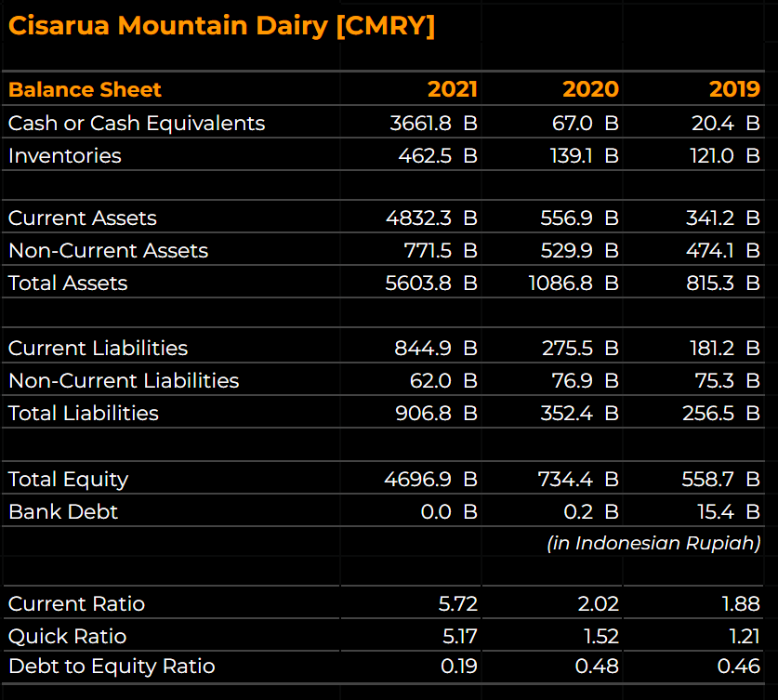Viewport: 778px width, 700px height.
Task: Click the 121.0 B inventories value
Action: (x=725, y=156)
